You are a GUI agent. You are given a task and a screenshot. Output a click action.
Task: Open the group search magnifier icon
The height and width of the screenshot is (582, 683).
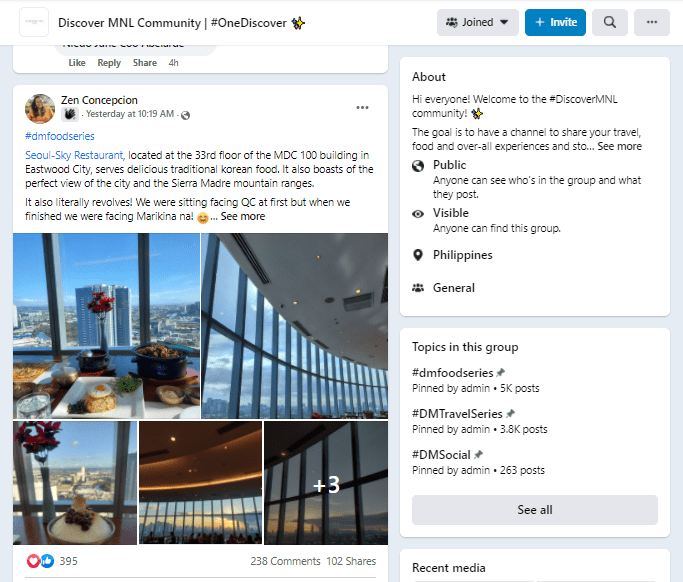(609, 22)
